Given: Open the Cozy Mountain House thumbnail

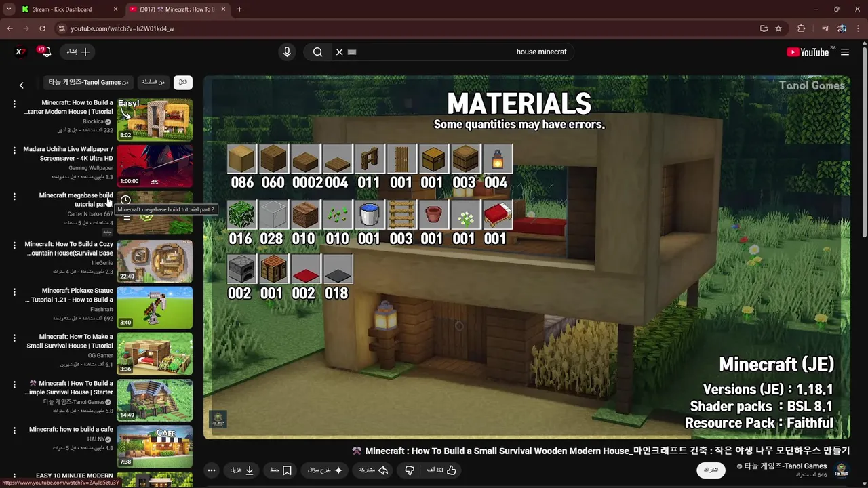Looking at the screenshot, I should (155, 261).
